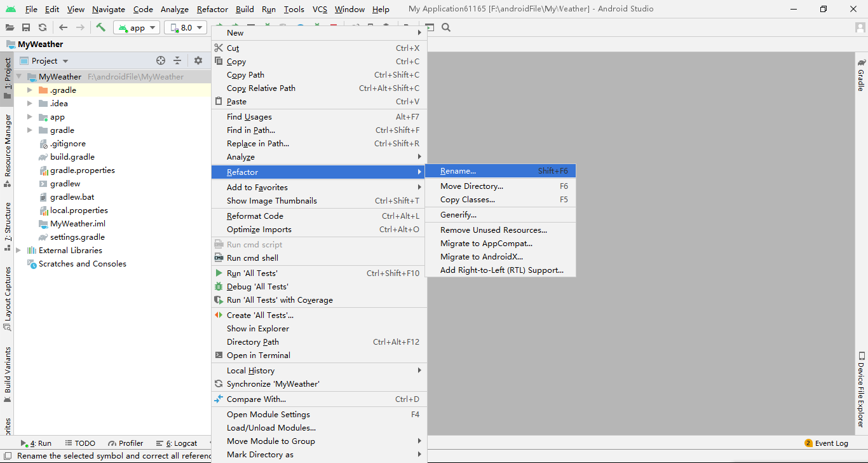Select Find Usages in the context menu
Viewport: 868px width, 463px height.
(x=319, y=117)
